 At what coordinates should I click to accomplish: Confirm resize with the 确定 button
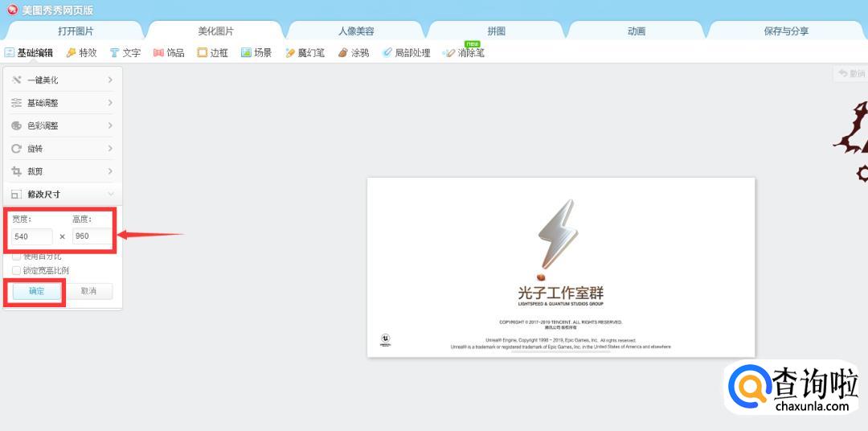[36, 291]
